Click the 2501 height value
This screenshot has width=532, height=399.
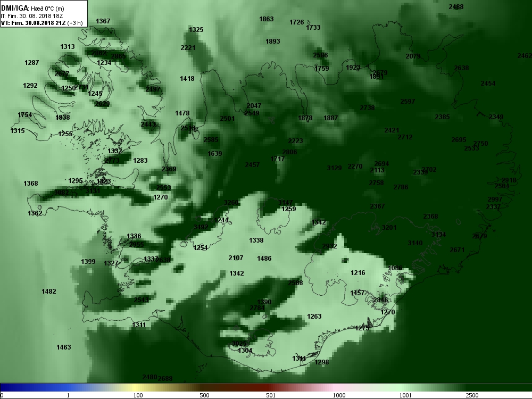pyautogui.click(x=227, y=119)
